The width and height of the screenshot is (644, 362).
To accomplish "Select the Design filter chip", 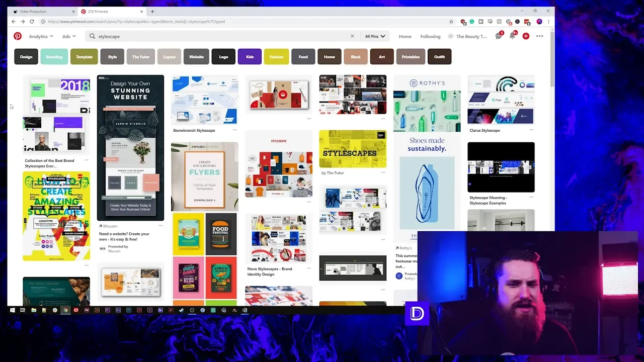I will [26, 57].
